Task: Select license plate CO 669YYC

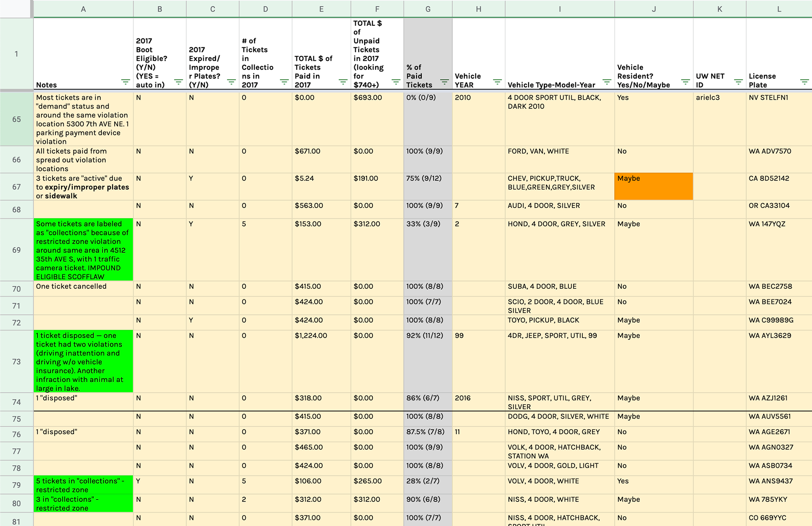Action: 779,520
